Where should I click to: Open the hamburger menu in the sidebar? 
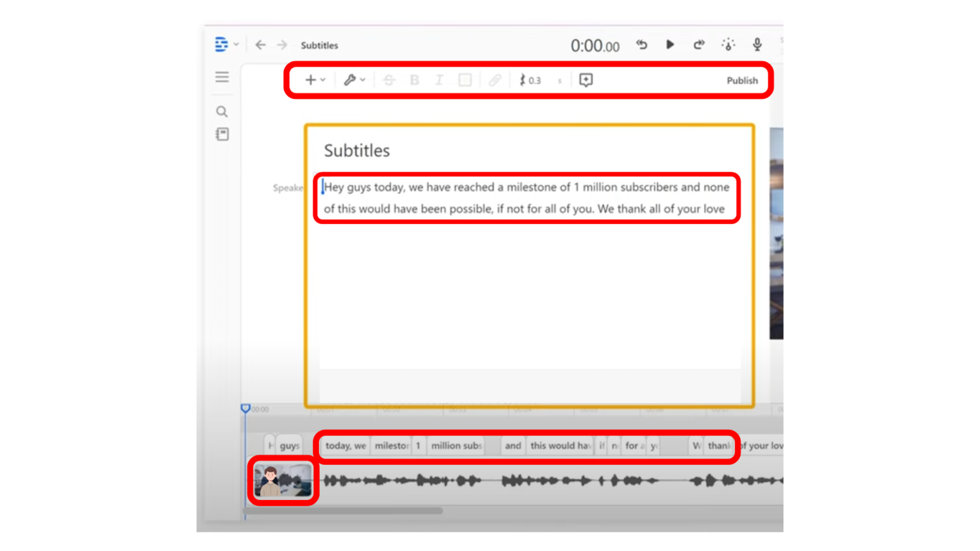221,77
